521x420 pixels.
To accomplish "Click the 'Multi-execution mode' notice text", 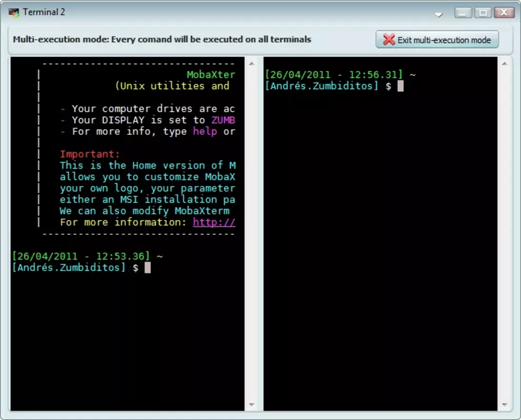I will click(162, 39).
